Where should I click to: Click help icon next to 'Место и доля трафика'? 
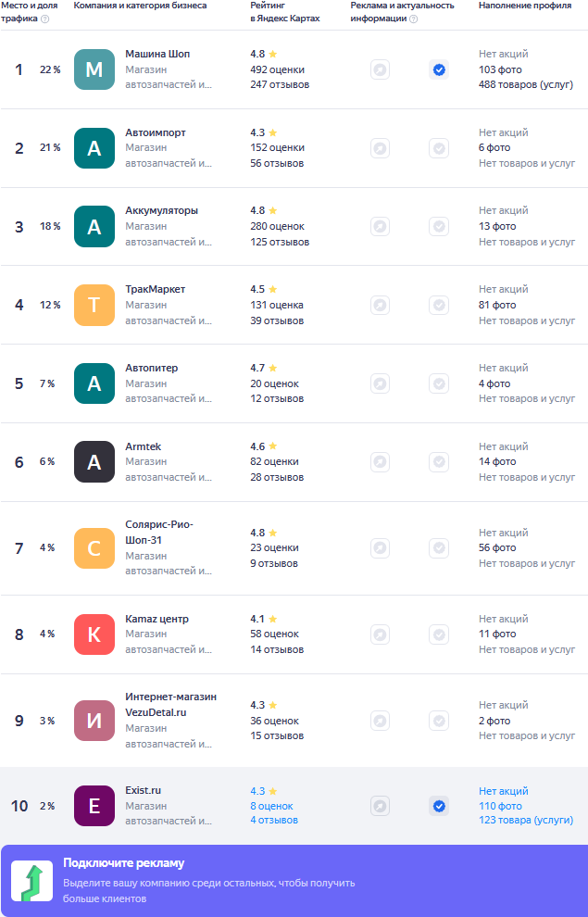pos(45,19)
